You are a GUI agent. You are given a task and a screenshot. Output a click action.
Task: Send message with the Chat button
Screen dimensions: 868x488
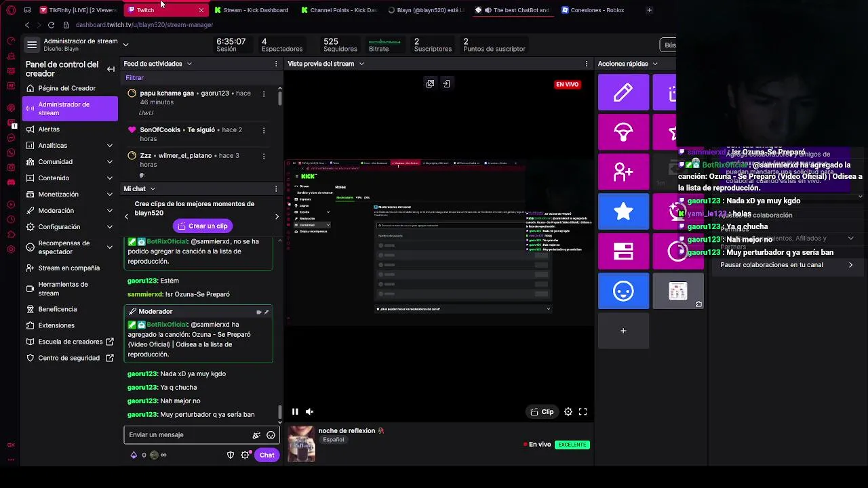click(267, 455)
